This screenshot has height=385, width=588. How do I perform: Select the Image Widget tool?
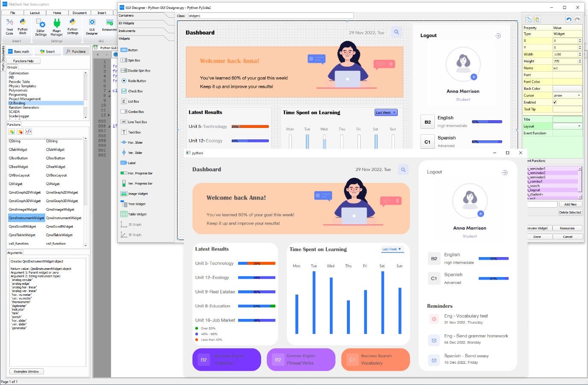pyautogui.click(x=134, y=194)
